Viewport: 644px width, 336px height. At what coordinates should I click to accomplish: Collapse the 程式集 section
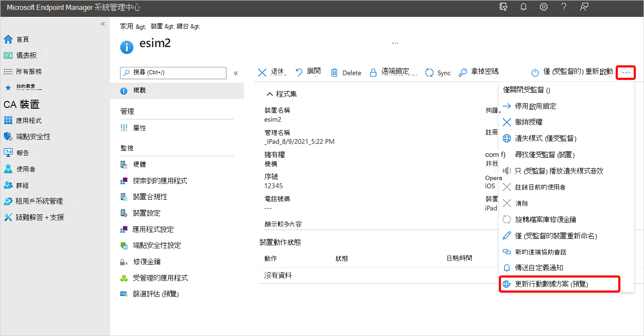(281, 94)
